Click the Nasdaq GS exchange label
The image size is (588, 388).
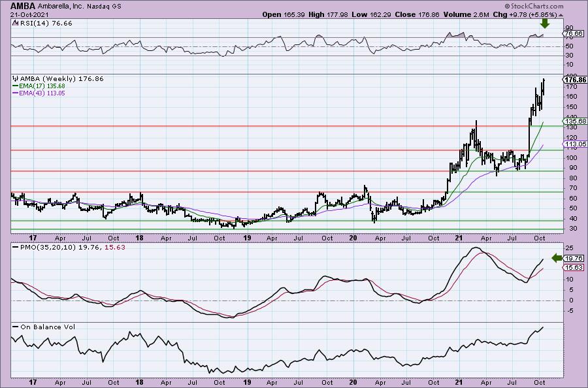(x=105, y=7)
